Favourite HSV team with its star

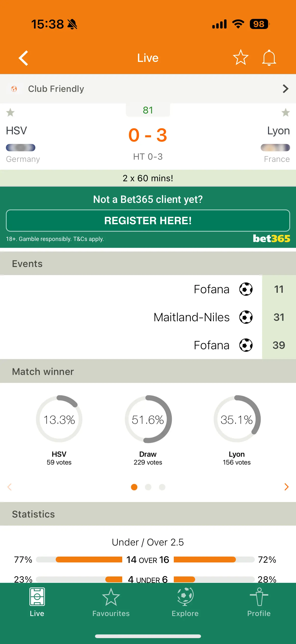10,112
